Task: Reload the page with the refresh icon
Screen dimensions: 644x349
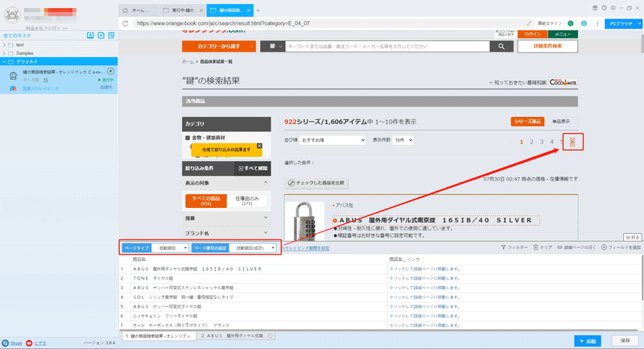Action: [126, 23]
